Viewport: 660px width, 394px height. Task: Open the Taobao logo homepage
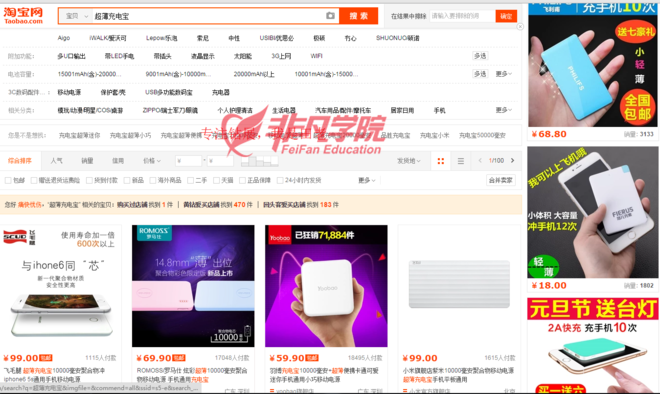(24, 16)
